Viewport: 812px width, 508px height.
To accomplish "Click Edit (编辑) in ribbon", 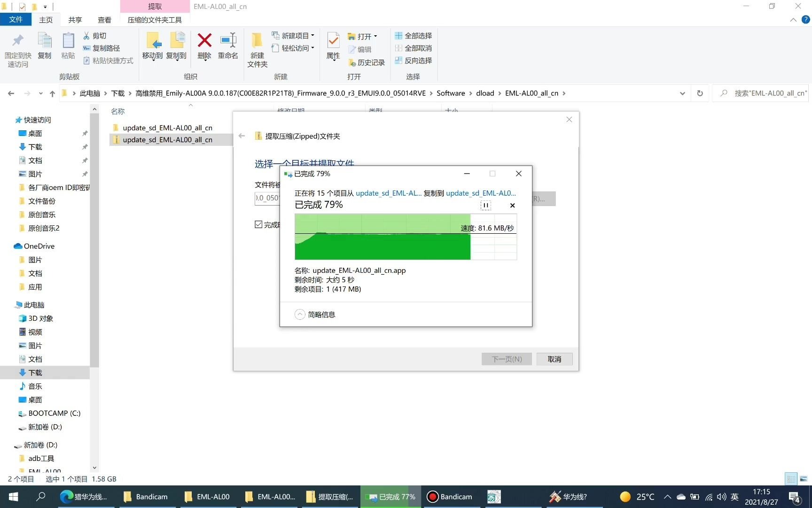I will 360,49.
